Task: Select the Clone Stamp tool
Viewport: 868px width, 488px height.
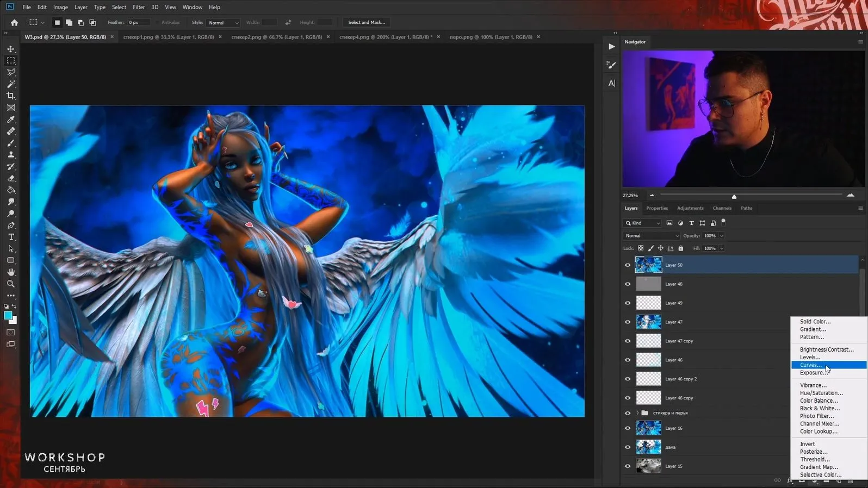Action: click(11, 155)
